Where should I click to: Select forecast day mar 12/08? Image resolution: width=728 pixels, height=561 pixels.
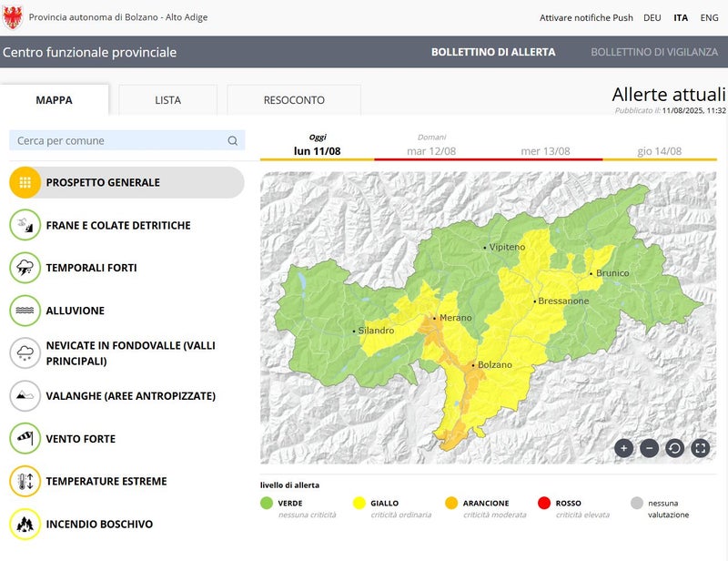pos(431,150)
